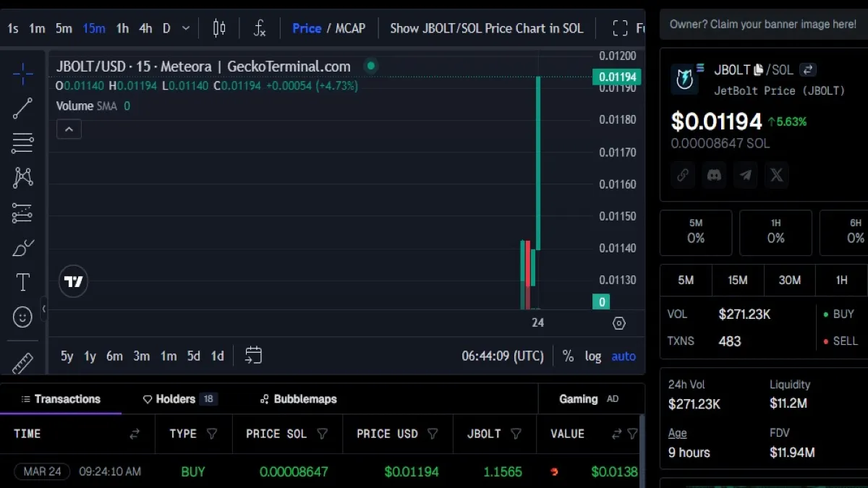Expand the more intervals dropdown arrow
868x488 pixels.
[x=186, y=28]
